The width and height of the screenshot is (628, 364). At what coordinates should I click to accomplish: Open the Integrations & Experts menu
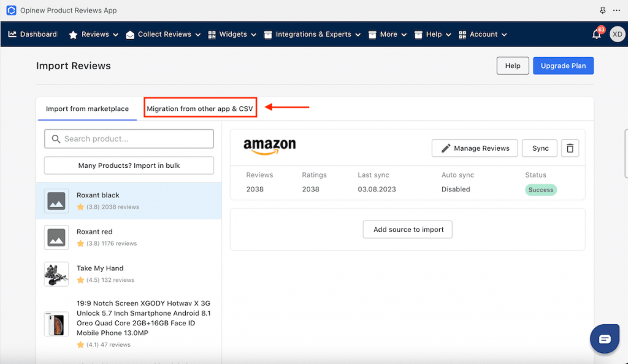tap(312, 34)
